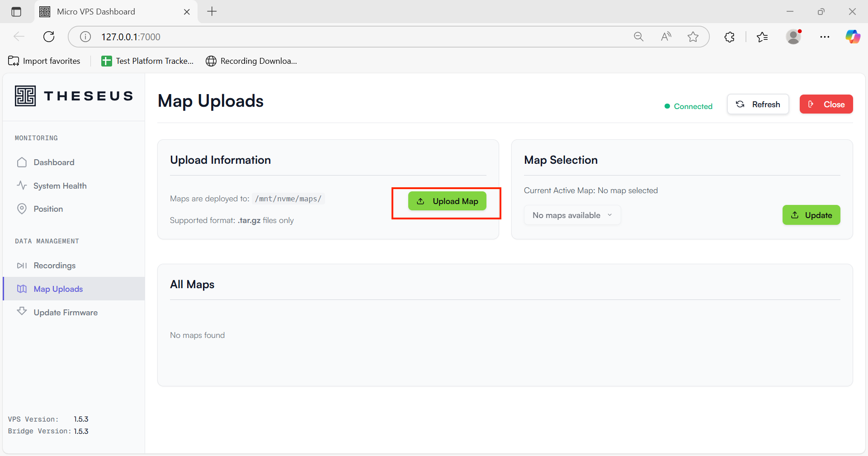This screenshot has height=456, width=868.
Task: Click the green Upload Map button
Action: coord(447,201)
